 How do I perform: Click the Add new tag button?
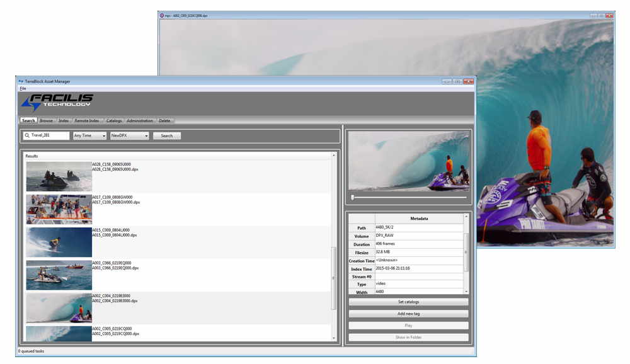coord(409,313)
